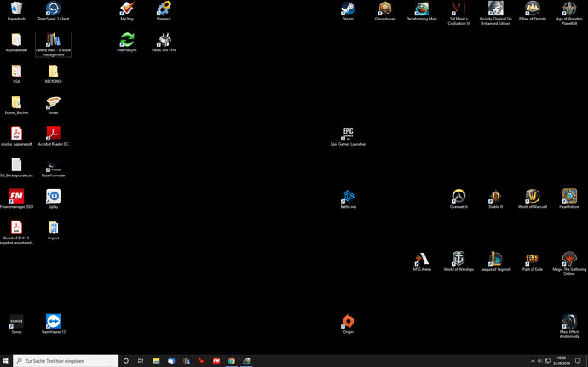Select the TeamViewer 13 shortcut
The image size is (588, 367).
(53, 324)
